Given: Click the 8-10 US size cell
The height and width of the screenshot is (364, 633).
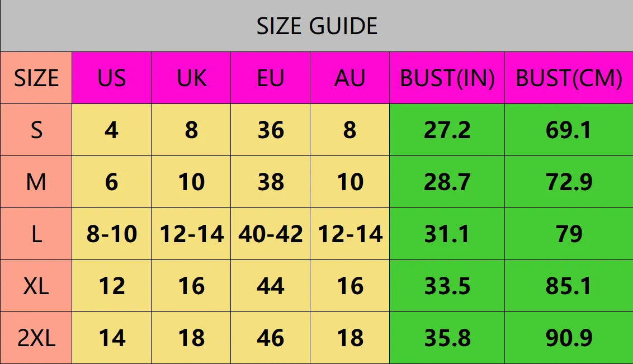Looking at the screenshot, I should pos(112,234).
